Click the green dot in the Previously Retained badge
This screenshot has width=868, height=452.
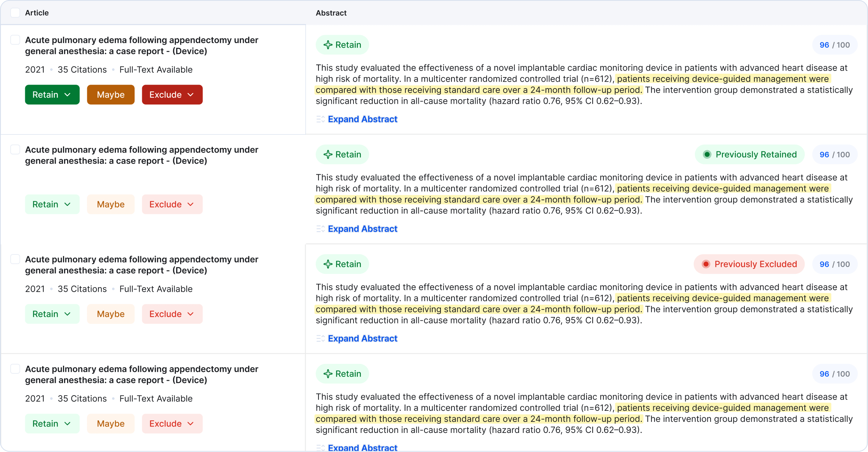tap(707, 154)
